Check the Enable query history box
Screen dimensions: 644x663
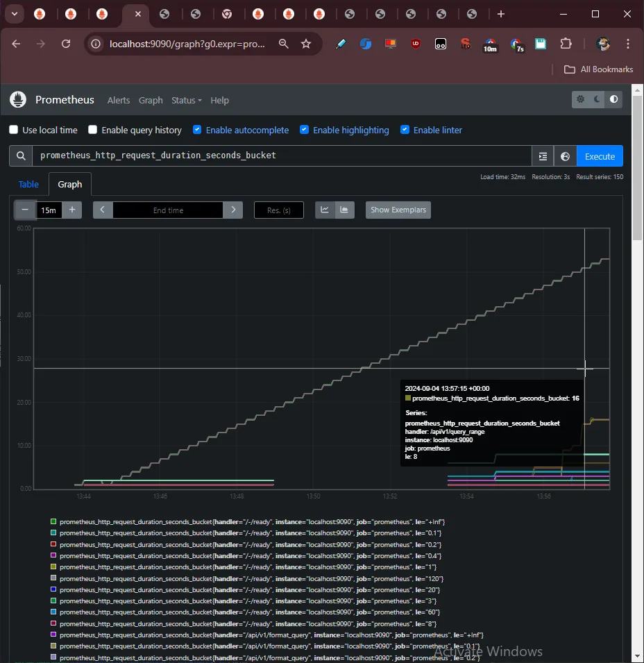click(93, 130)
